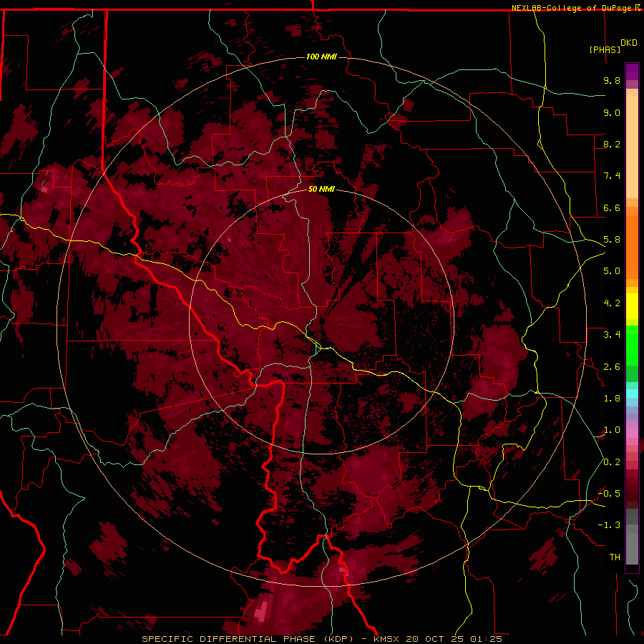Click the TH threshold legend label
This screenshot has height=644, width=644.
pyautogui.click(x=615, y=557)
